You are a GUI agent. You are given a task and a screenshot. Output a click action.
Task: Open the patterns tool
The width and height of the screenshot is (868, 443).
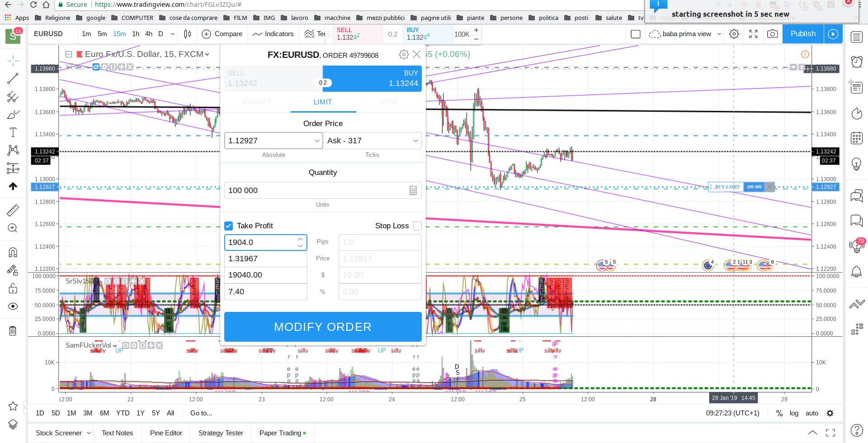[13, 150]
